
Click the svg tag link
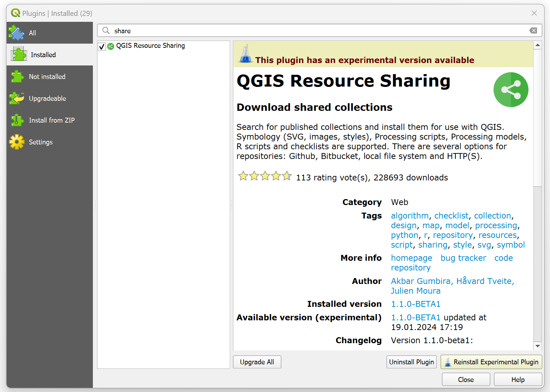tap(484, 245)
